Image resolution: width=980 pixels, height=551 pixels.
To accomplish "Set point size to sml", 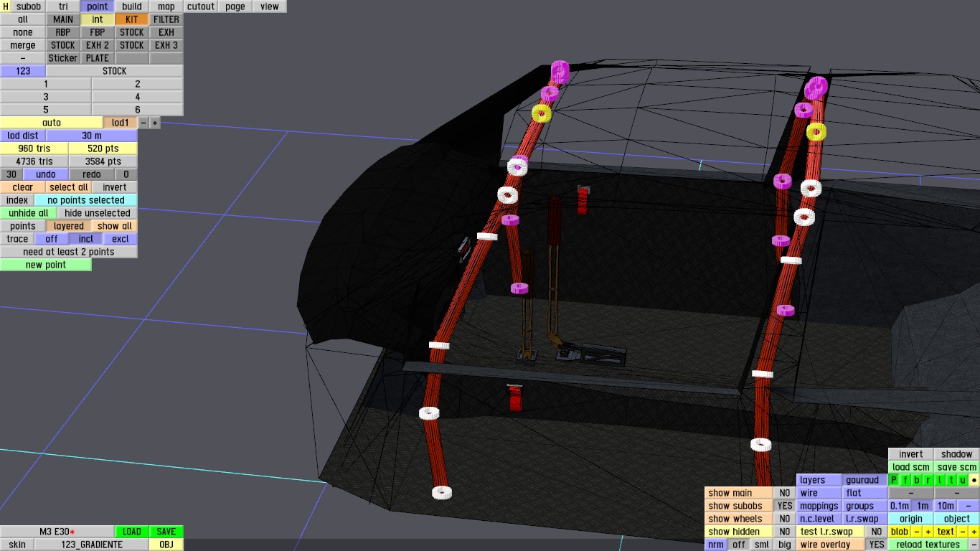I will click(762, 545).
